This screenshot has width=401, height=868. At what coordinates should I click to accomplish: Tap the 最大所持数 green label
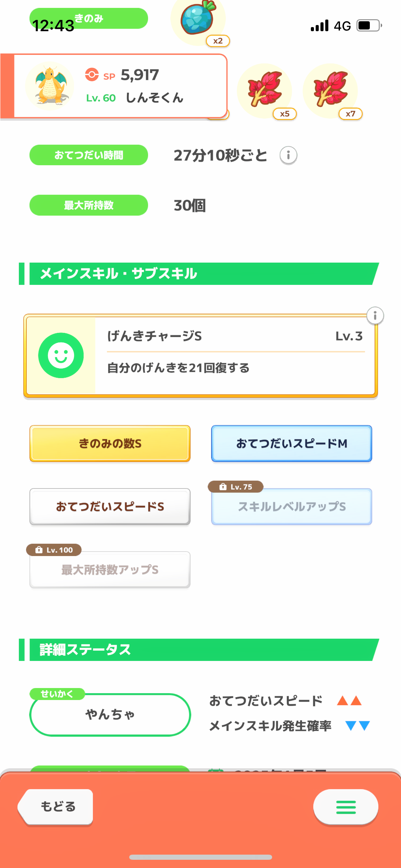point(88,205)
